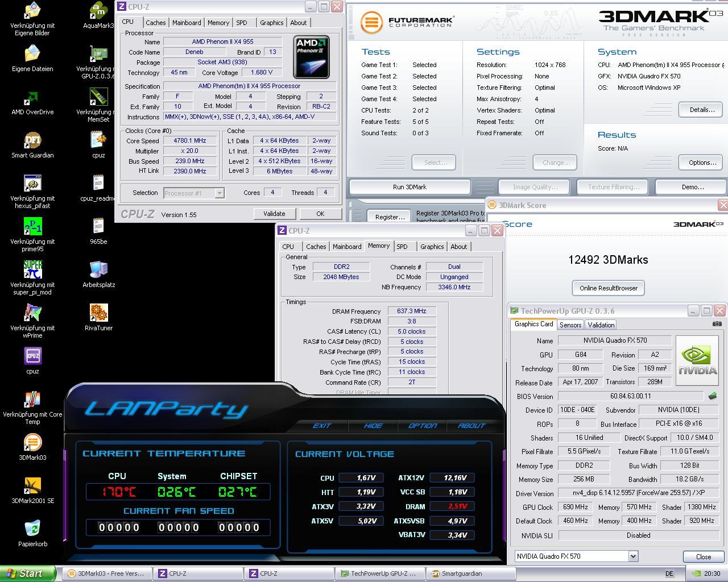Click HIDE in LANParty Smart Guardian

click(x=373, y=426)
